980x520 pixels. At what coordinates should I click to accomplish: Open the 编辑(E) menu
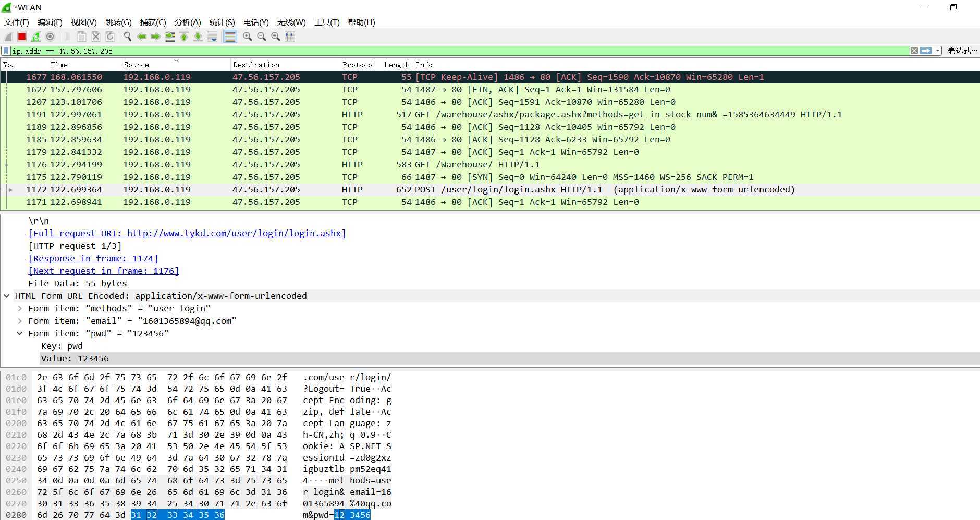[x=50, y=22]
